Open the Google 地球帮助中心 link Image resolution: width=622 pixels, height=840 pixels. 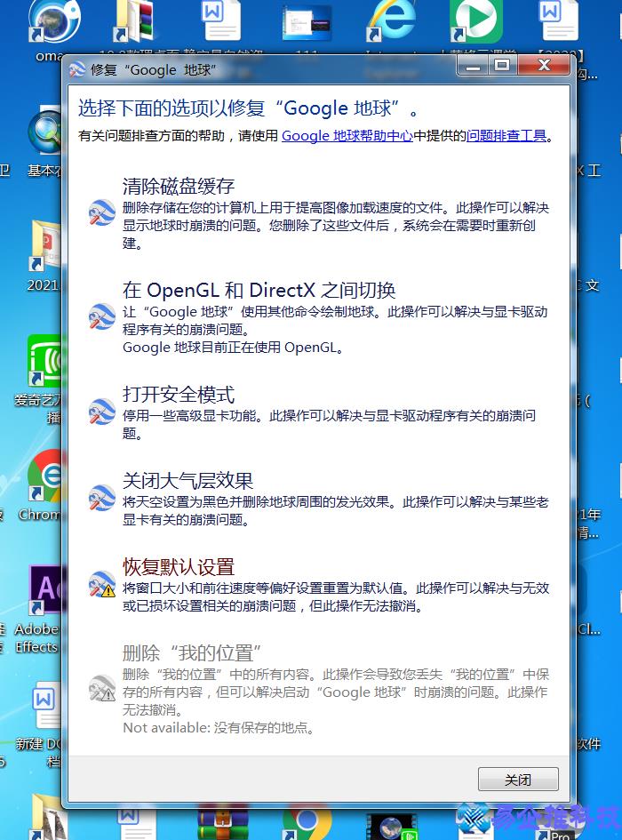pos(347,135)
